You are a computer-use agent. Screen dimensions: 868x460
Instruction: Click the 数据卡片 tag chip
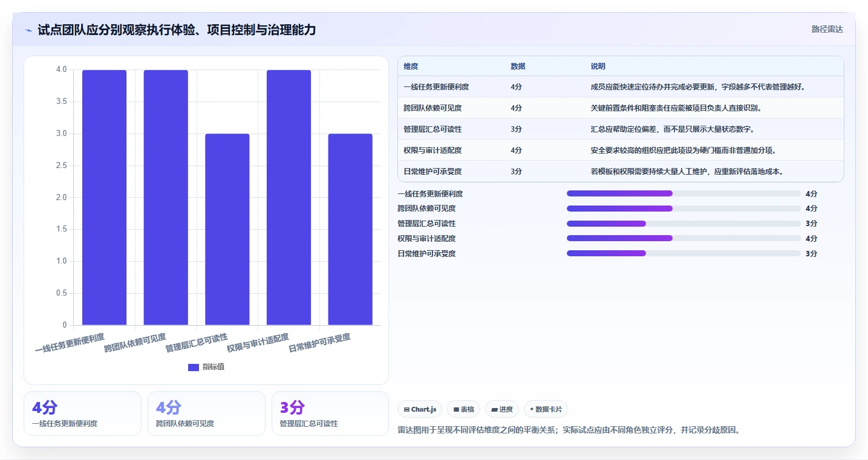pos(546,409)
